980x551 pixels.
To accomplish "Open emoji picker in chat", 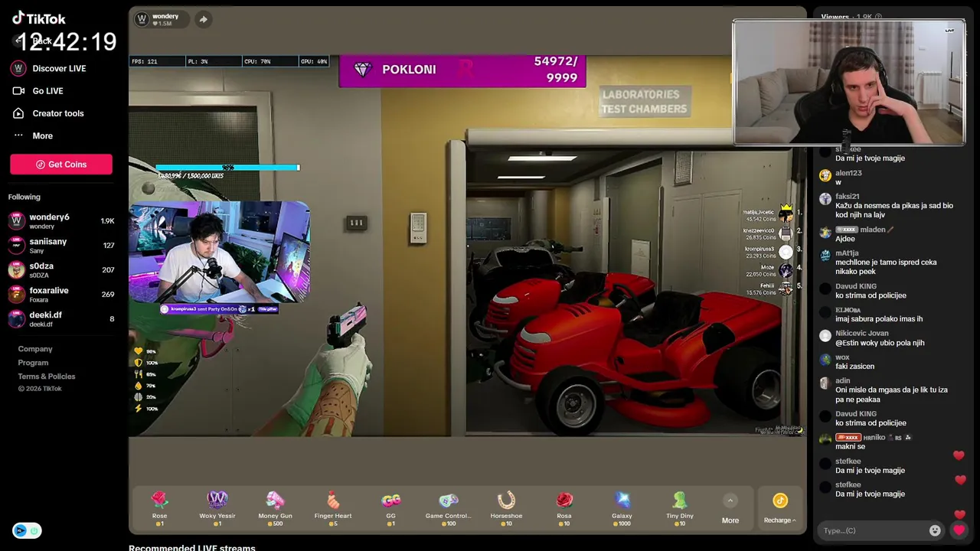I will [935, 530].
